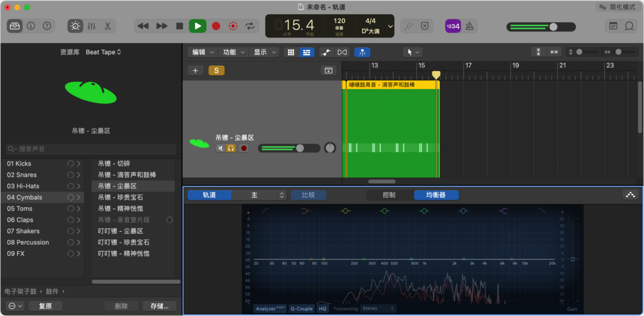644x316 pixels.
Task: Toggle the Q-Couple button
Action: coord(302,308)
